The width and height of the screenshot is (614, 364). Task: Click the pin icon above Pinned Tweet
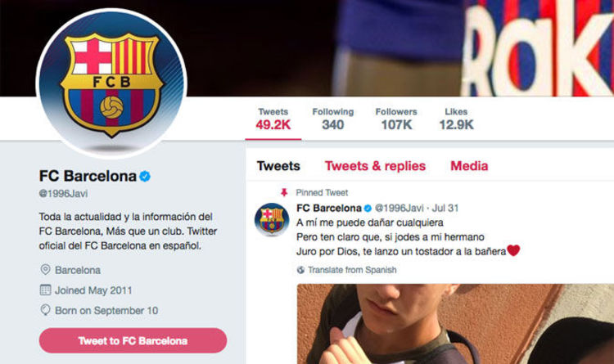tap(284, 192)
